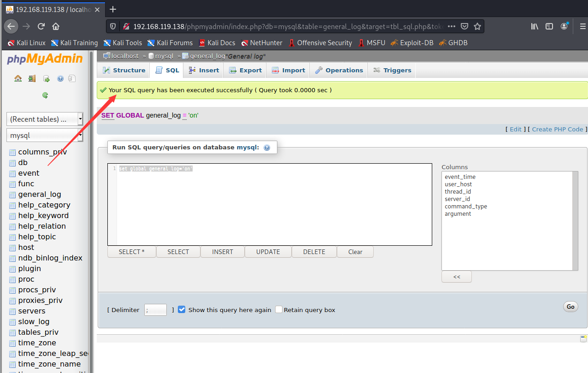Screen dimensions: 588x373
Task: Click the Delimiter input field
Action: coord(155,310)
